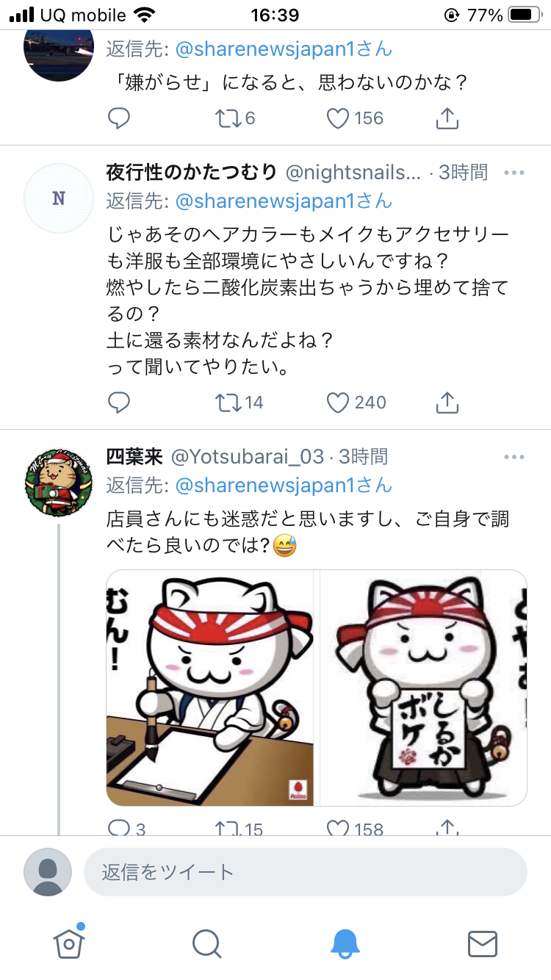Reply to nightsnails tweet via comment icon
The height and width of the screenshot is (980, 551).
click(119, 402)
